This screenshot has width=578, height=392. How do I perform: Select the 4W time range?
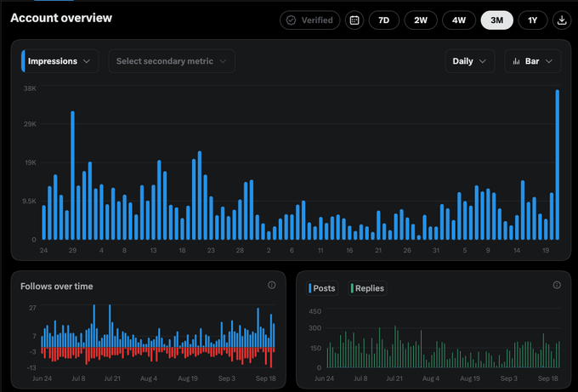pyautogui.click(x=459, y=20)
